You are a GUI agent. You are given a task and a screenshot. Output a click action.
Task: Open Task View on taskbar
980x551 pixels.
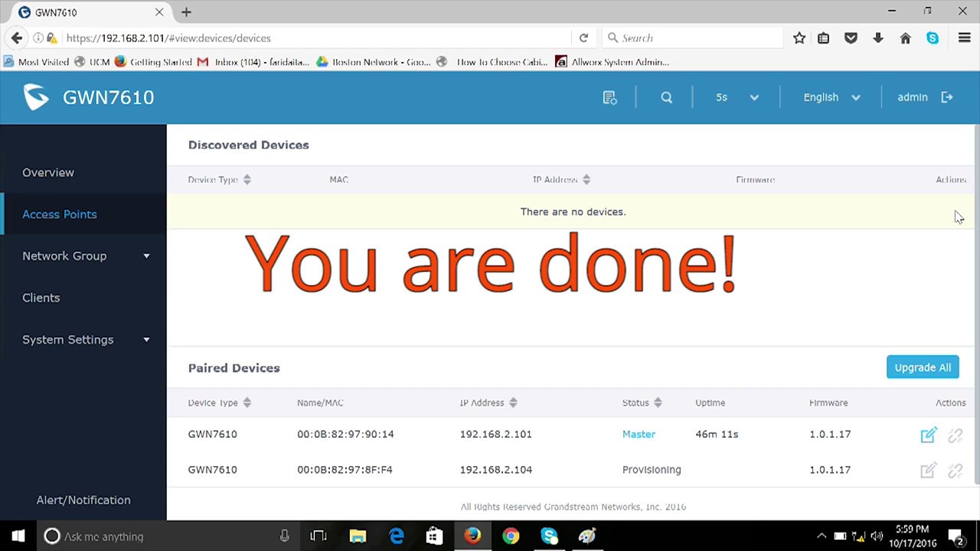click(318, 536)
